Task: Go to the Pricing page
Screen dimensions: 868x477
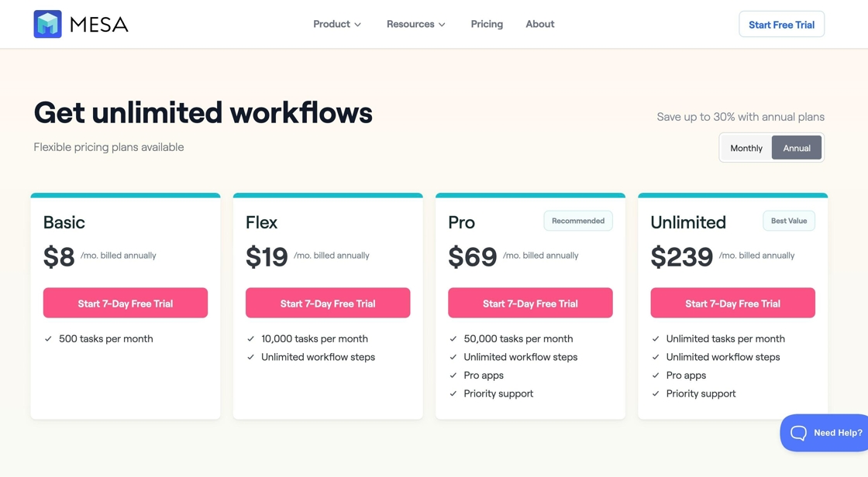Action: click(x=487, y=24)
